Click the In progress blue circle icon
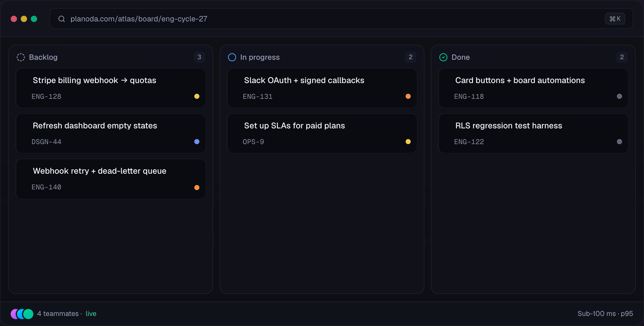 232,57
